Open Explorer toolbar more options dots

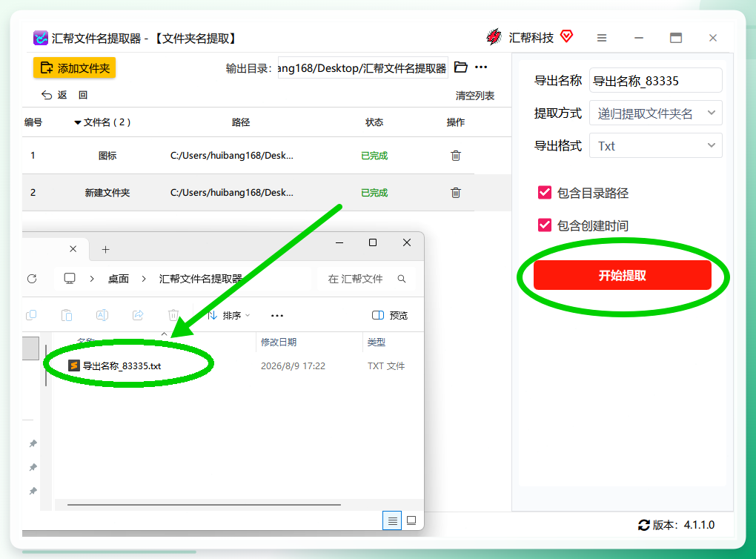(x=277, y=315)
